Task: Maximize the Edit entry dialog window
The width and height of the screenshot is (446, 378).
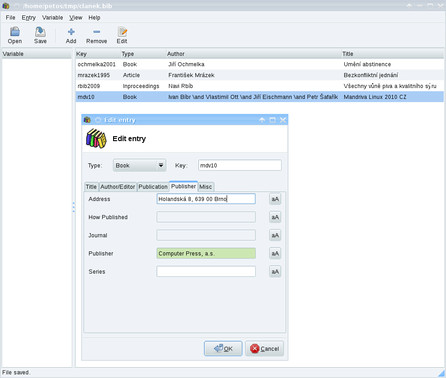Action: (273, 120)
